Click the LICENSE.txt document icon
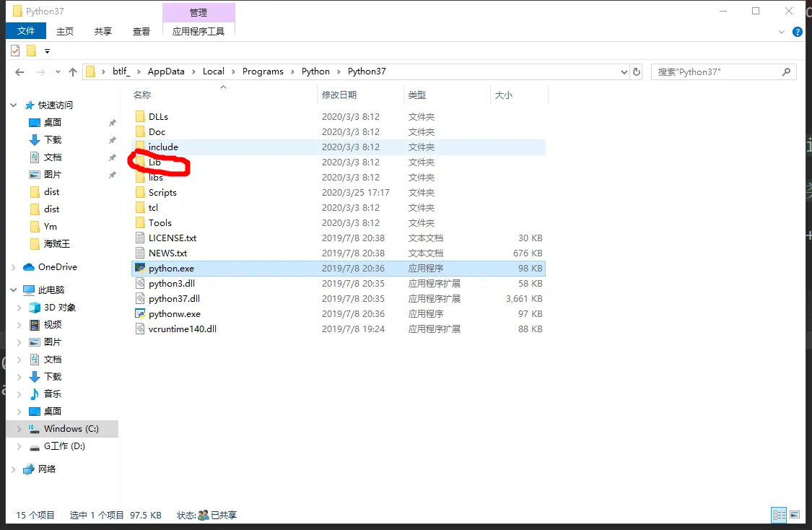812x530 pixels. (140, 238)
